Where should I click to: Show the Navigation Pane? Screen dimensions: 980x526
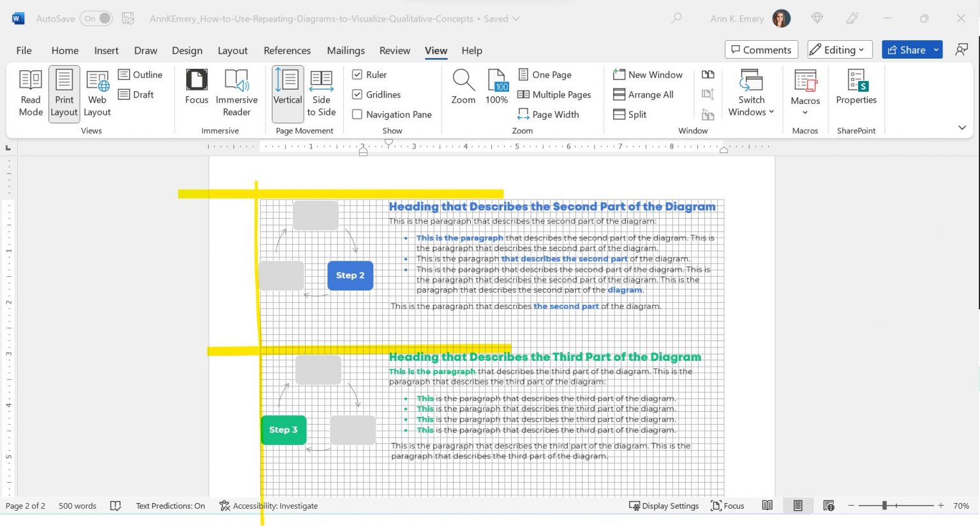tap(357, 114)
